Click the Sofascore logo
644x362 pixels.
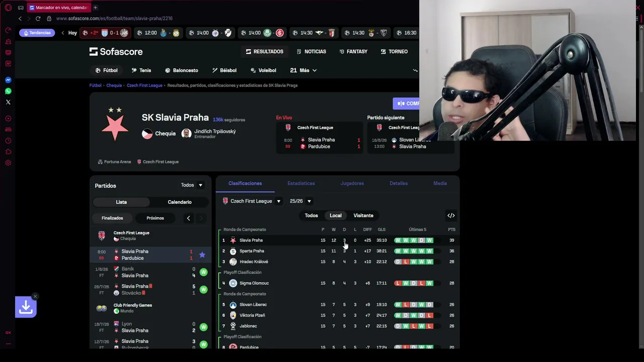116,52
